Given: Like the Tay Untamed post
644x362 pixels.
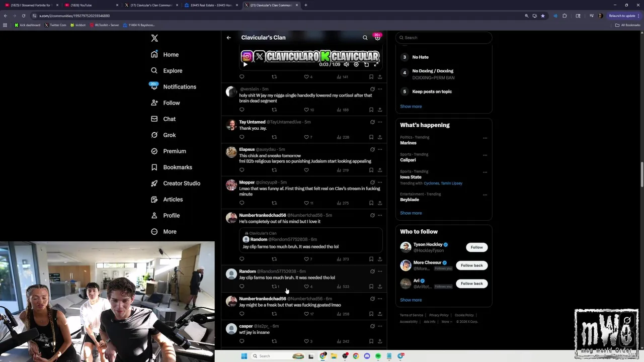Looking at the screenshot, I should click(306, 137).
